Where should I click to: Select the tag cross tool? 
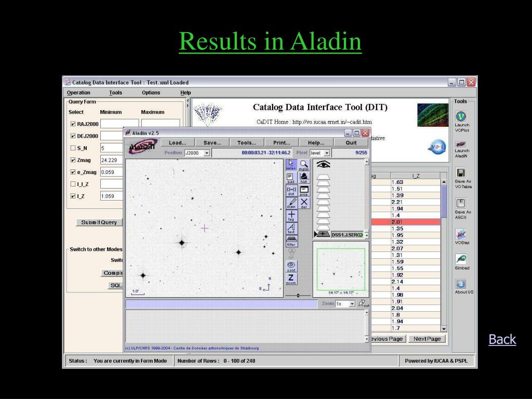(291, 216)
